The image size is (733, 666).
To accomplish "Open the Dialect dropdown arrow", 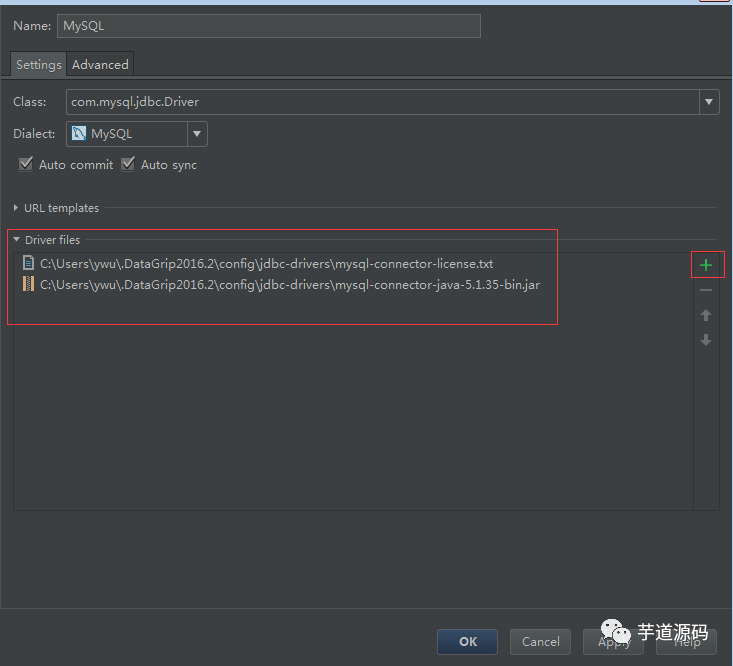I will [197, 134].
